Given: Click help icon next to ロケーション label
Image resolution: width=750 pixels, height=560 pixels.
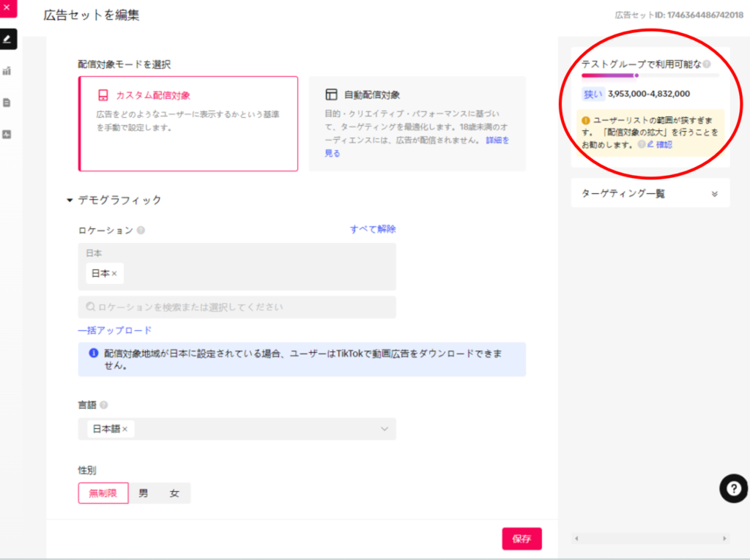Looking at the screenshot, I should pyautogui.click(x=141, y=230).
